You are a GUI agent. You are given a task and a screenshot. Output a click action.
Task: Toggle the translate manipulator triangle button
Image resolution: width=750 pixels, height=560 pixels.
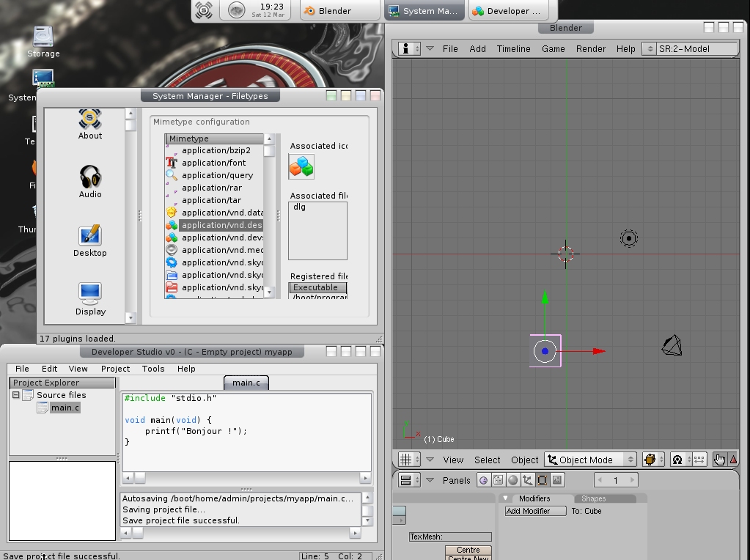(x=732, y=460)
